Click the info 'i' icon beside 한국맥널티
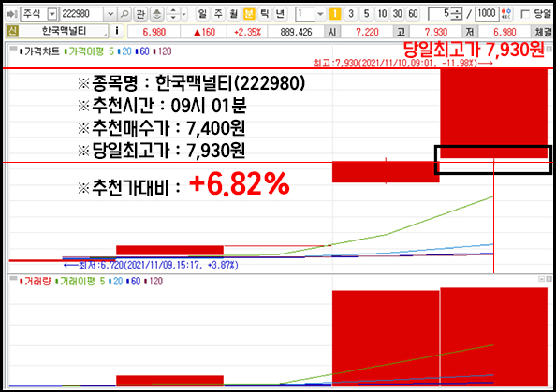This screenshot has width=556, height=392. coord(117,31)
